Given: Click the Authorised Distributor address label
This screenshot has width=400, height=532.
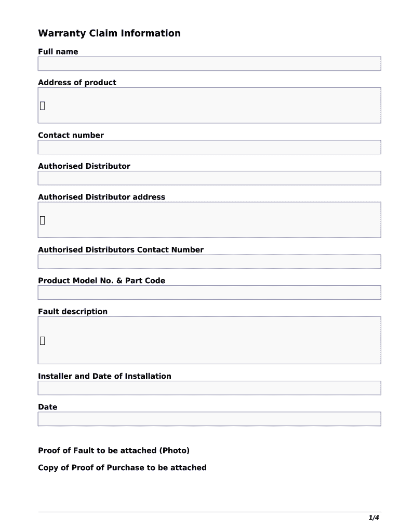Looking at the screenshot, I should pyautogui.click(x=101, y=197).
